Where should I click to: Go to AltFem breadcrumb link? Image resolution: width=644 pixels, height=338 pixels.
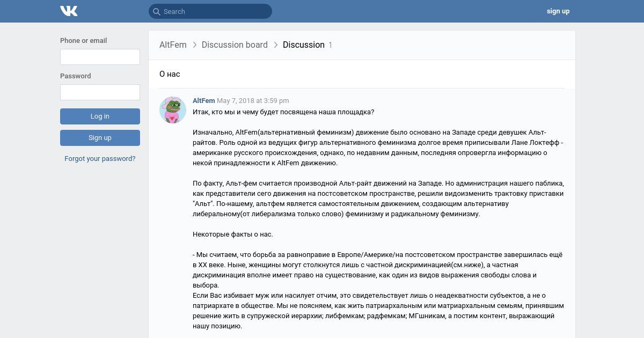click(x=173, y=45)
